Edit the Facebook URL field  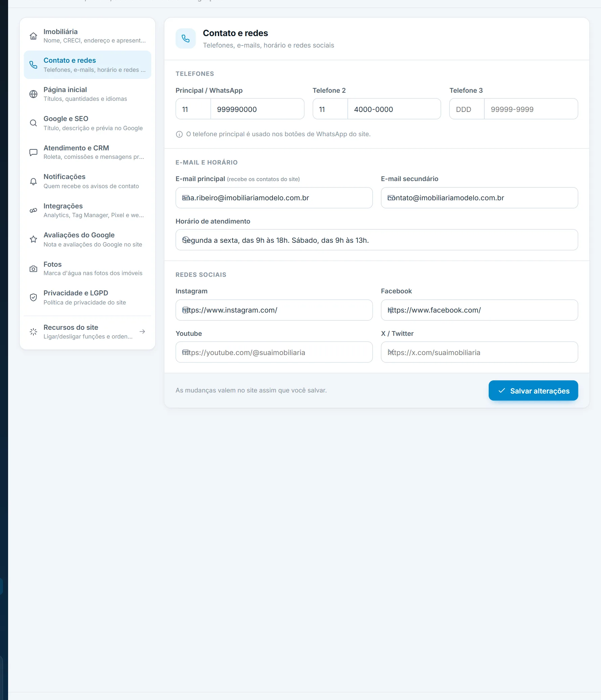pyautogui.click(x=479, y=310)
